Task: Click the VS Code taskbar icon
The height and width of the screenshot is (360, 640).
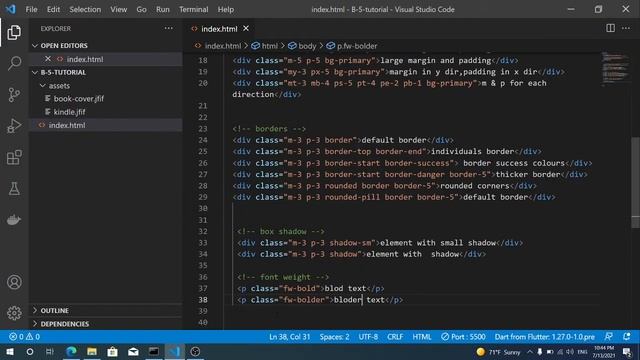Action: [x=174, y=351]
